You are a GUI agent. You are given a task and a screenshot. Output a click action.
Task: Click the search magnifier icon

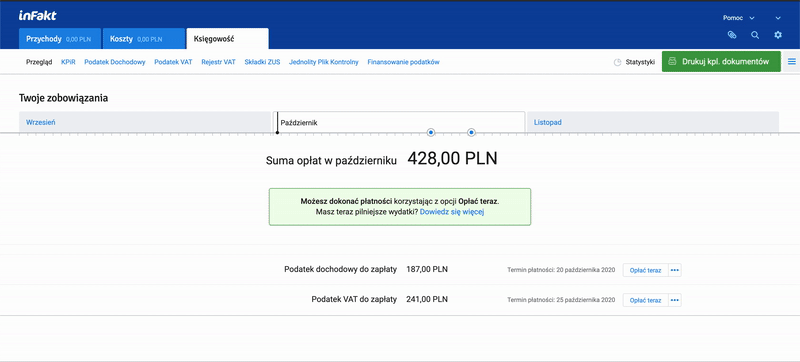[x=755, y=35]
